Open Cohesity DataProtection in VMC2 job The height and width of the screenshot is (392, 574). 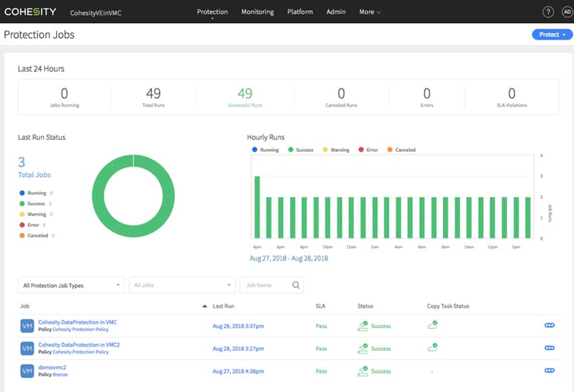[x=79, y=345]
